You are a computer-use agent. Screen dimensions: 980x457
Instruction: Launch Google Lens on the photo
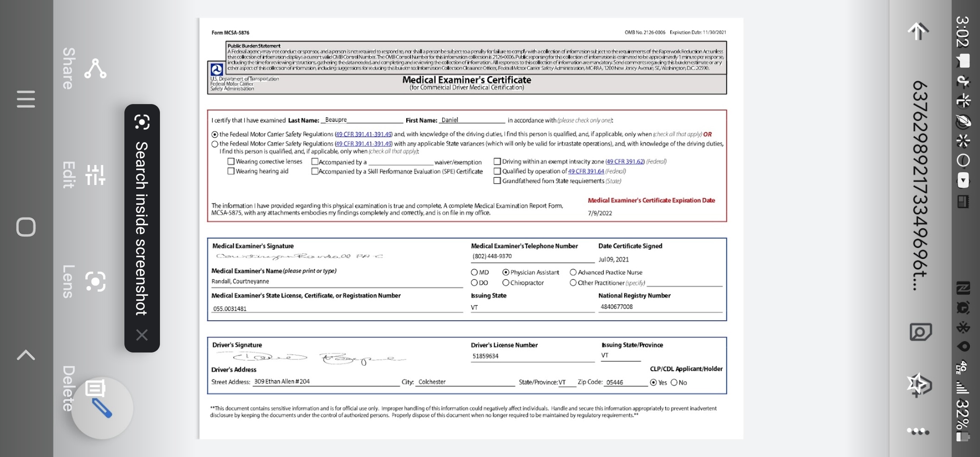[95, 282]
